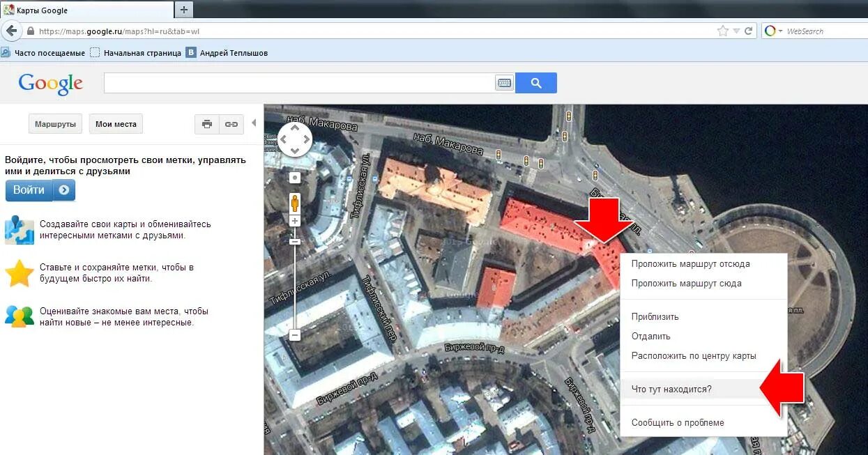Click the link (chain) icon
This screenshot has height=455, width=868.
[231, 124]
